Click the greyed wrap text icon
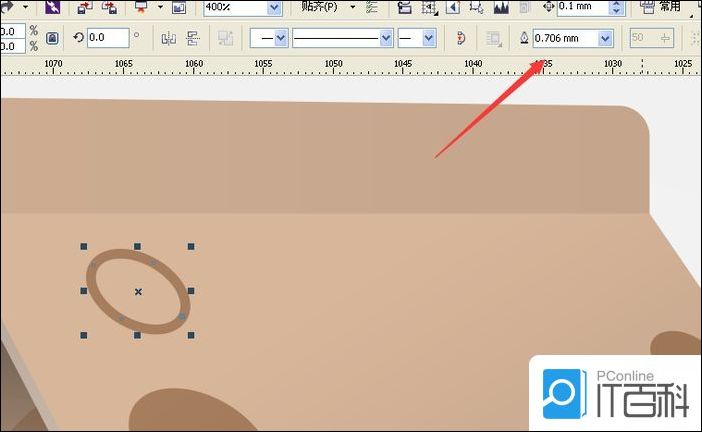The height and width of the screenshot is (432, 702). 226,38
